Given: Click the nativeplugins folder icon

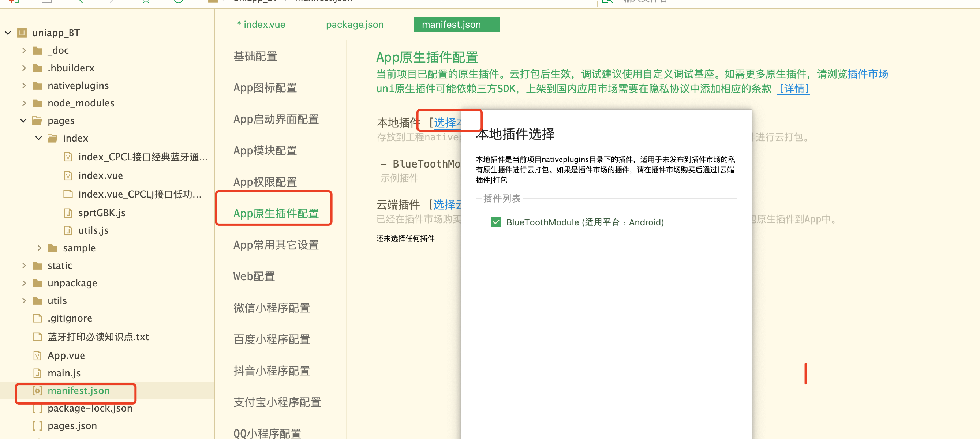Looking at the screenshot, I should point(37,86).
